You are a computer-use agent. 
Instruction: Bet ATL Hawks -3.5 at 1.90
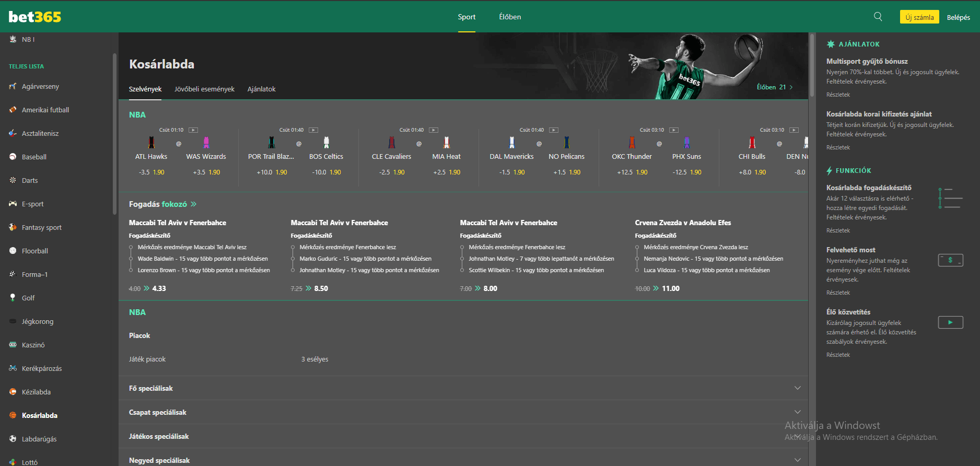[151, 172]
